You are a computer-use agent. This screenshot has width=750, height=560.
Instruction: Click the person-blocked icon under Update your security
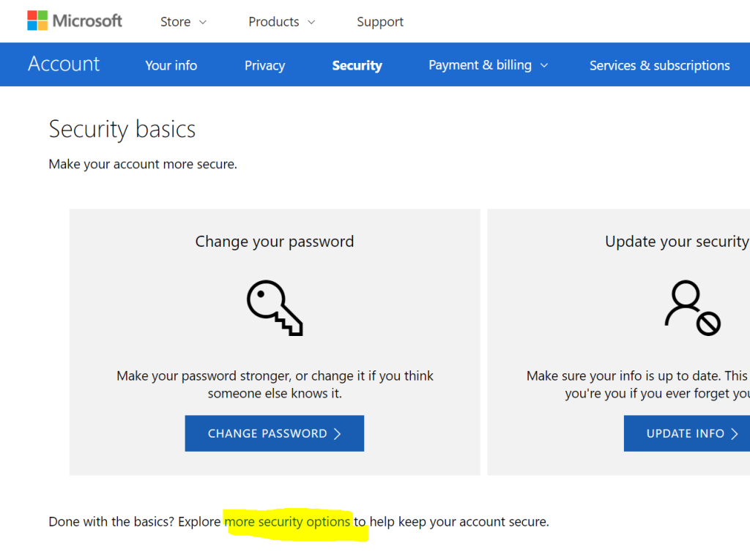[692, 308]
